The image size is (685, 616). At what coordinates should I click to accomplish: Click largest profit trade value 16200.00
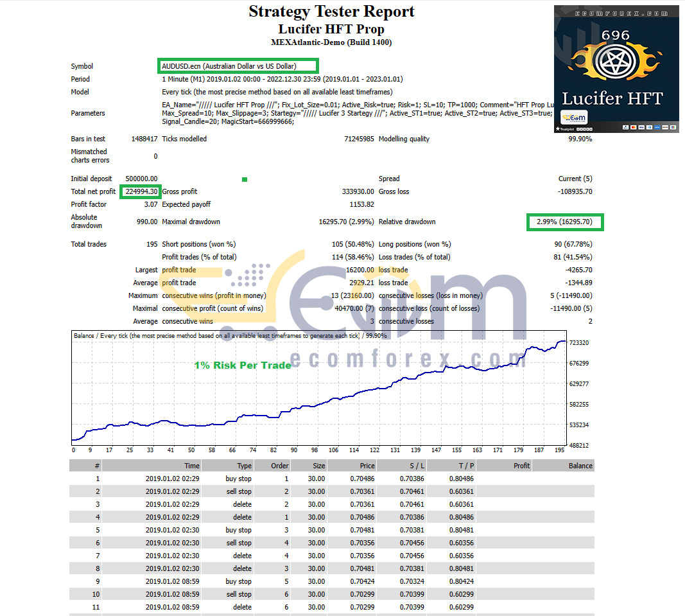pyautogui.click(x=360, y=270)
